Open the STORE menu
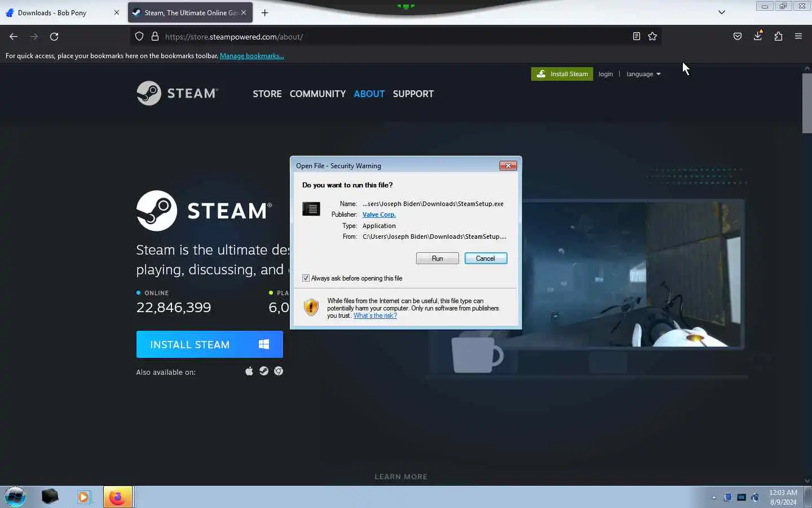 (x=267, y=94)
